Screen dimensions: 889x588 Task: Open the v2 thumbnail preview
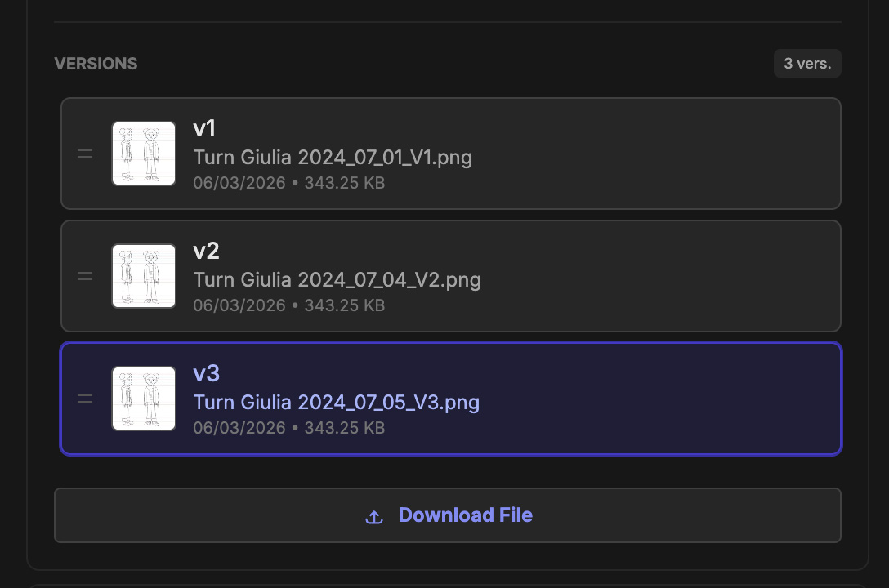click(x=144, y=276)
